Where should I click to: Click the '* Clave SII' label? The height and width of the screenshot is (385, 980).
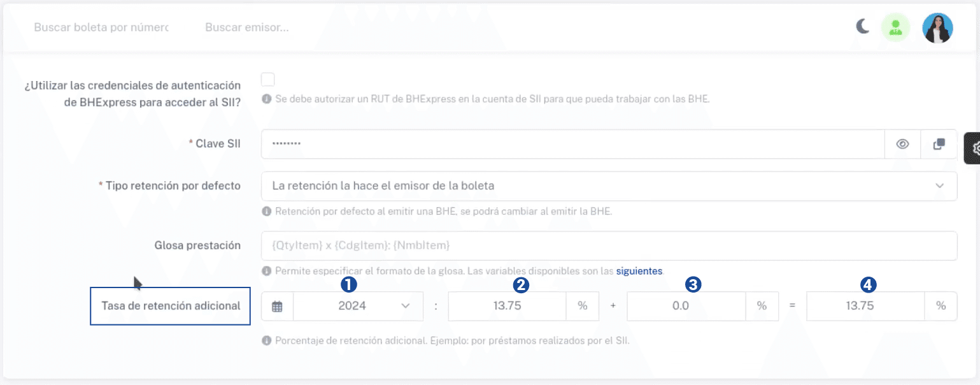(x=215, y=144)
